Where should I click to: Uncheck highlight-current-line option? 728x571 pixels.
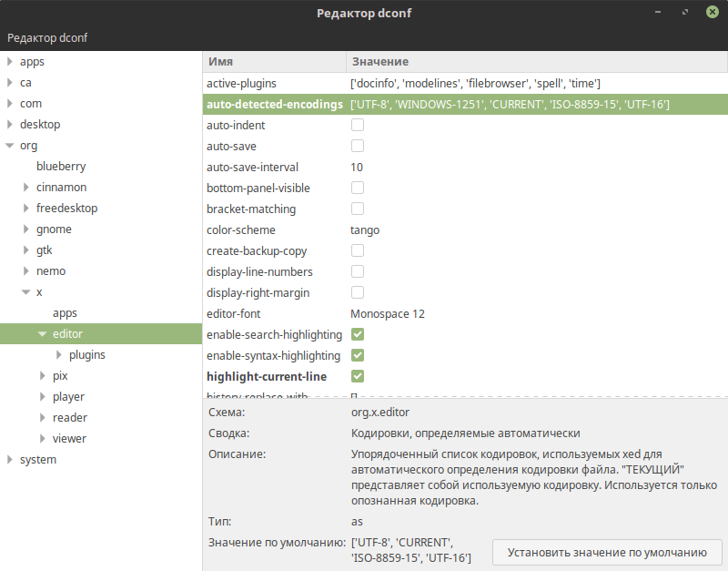click(358, 377)
